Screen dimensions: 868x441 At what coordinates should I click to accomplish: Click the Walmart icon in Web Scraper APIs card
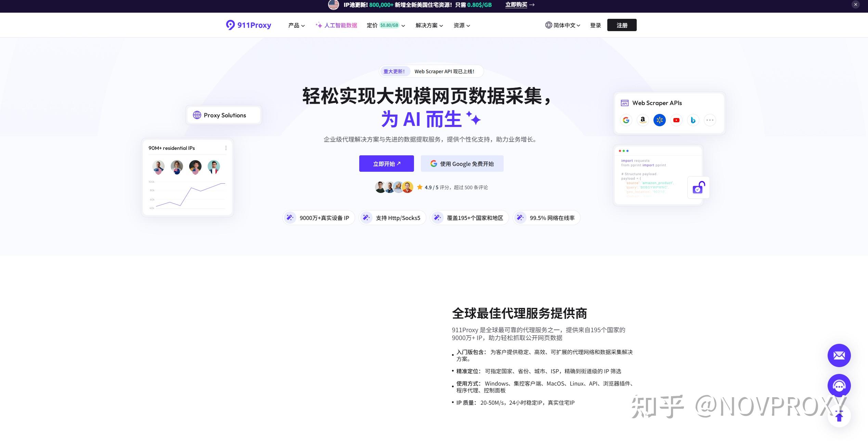click(x=659, y=120)
